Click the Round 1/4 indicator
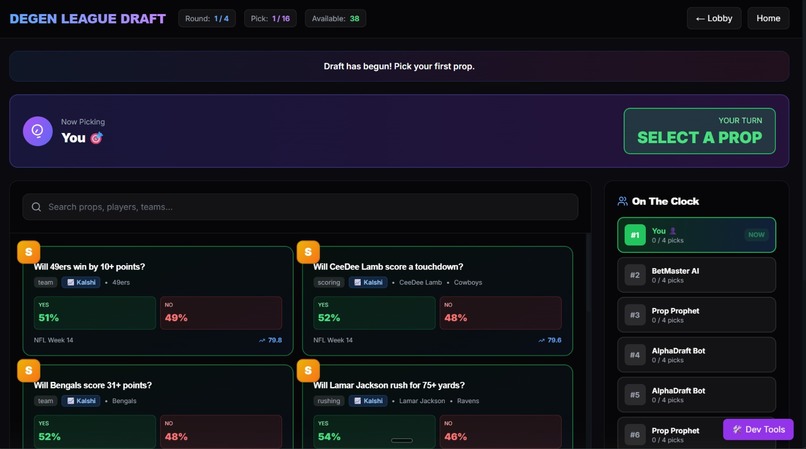 click(207, 19)
